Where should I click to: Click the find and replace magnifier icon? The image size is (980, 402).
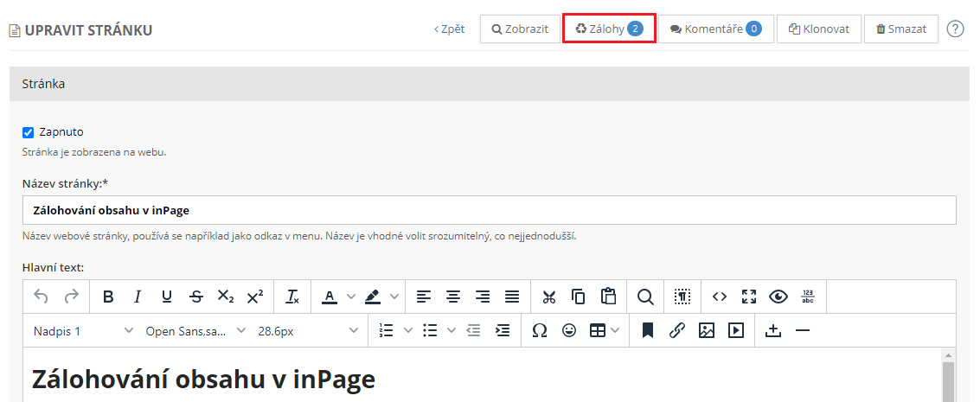[x=645, y=297]
